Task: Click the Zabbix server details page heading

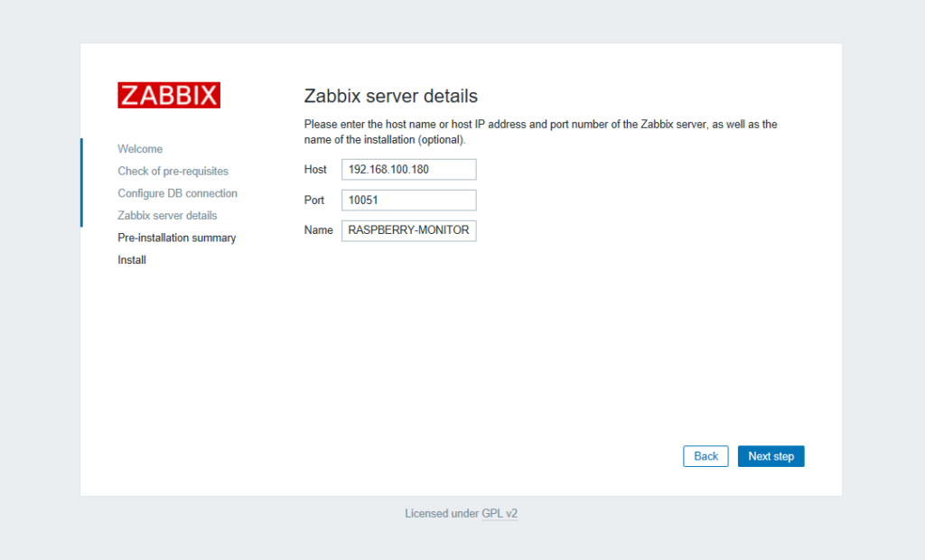Action: [390, 96]
